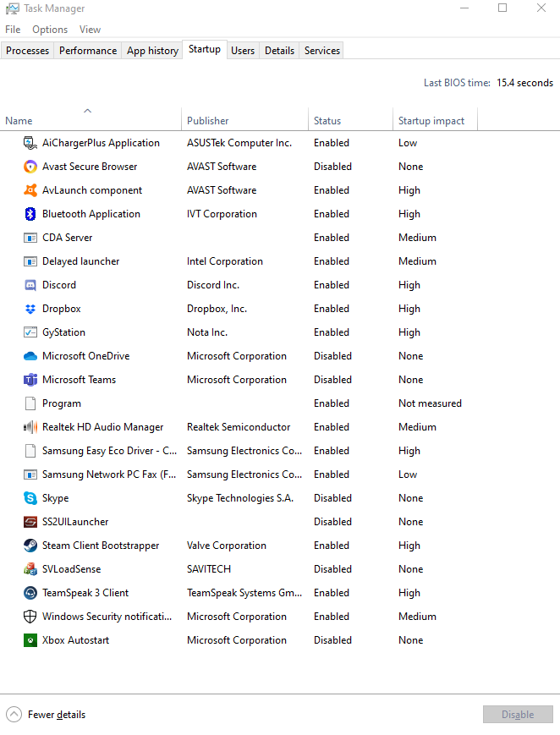
Task: Click 'Intel Corporation' publisher cell
Action: tap(225, 261)
